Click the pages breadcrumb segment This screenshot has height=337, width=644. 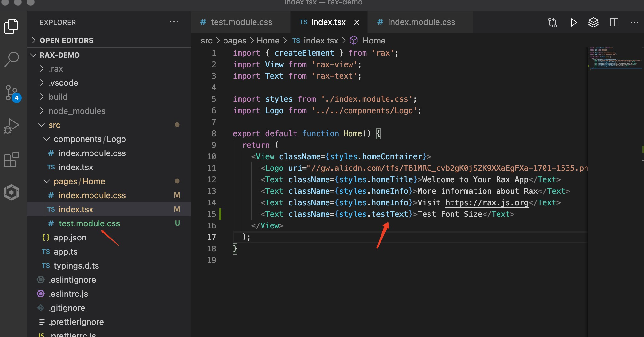click(x=235, y=41)
